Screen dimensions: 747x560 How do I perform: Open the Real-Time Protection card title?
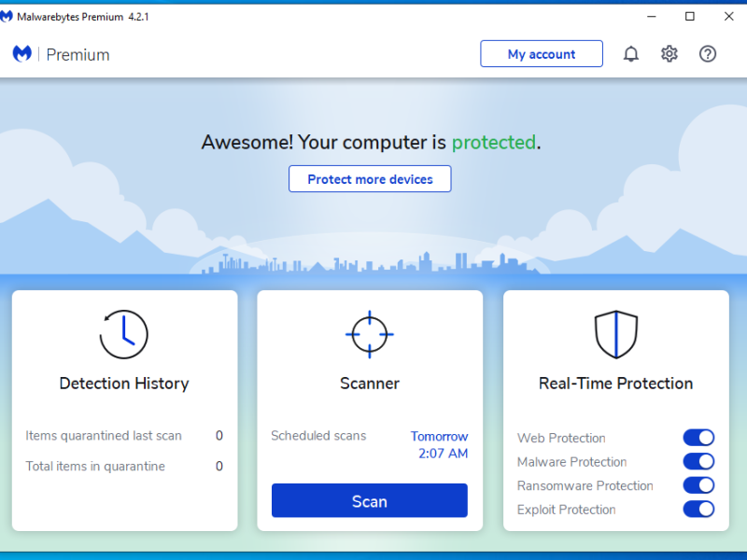point(616,384)
